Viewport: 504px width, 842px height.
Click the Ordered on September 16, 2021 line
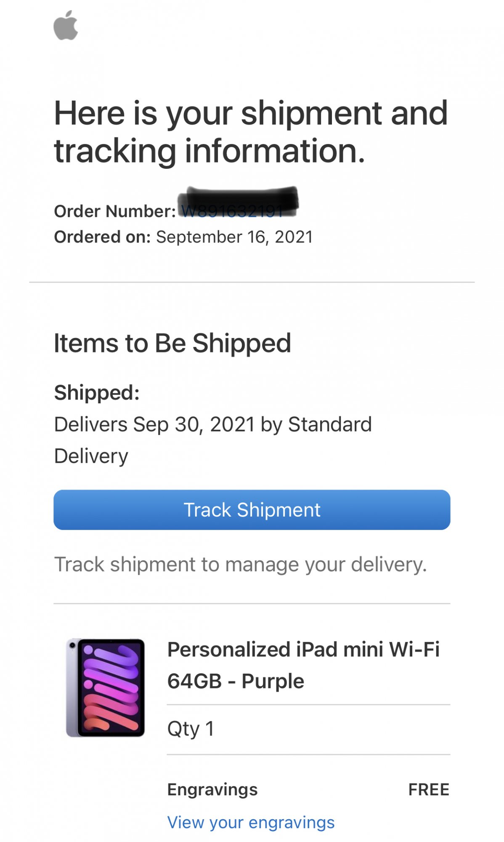pos(183,237)
